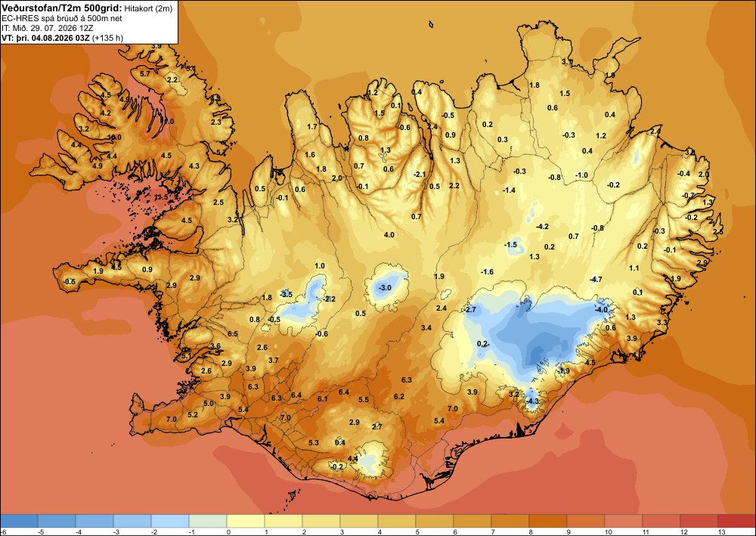The image size is (756, 536).
Task: Click the '5.0' temperature value
Action: (209, 403)
